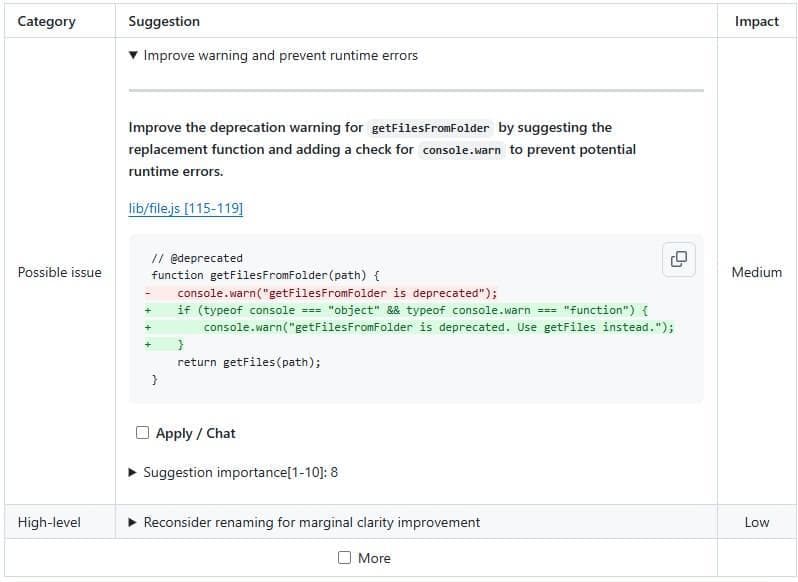The width and height of the screenshot is (798, 582).
Task: Enable the More checkbox
Action: 345,558
